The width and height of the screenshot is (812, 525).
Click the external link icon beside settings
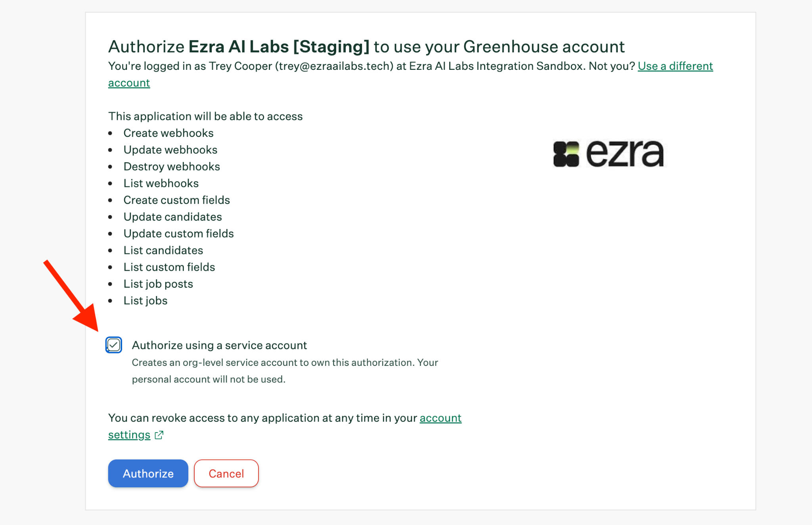tap(159, 435)
